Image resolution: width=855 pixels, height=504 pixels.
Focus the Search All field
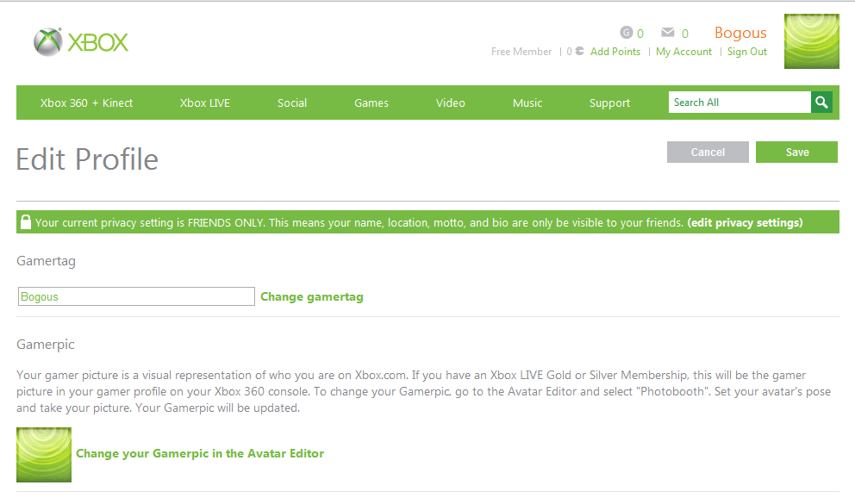click(x=740, y=103)
